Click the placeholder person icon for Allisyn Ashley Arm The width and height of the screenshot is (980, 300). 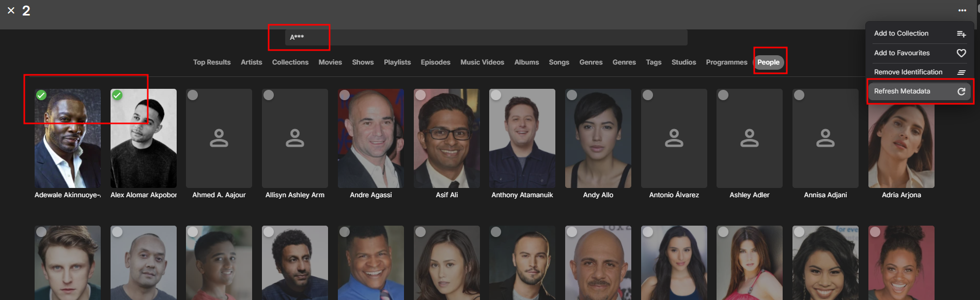(295, 138)
